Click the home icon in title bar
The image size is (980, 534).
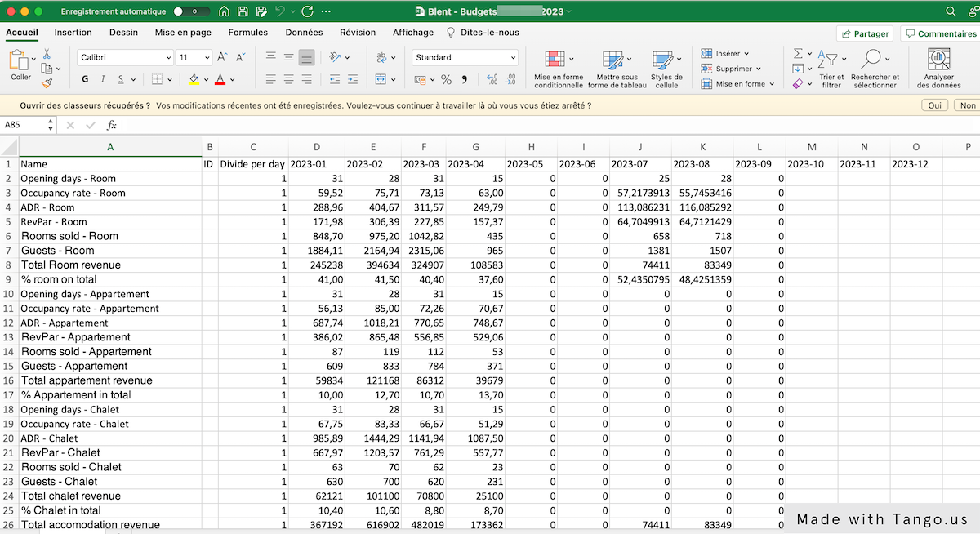point(224,12)
